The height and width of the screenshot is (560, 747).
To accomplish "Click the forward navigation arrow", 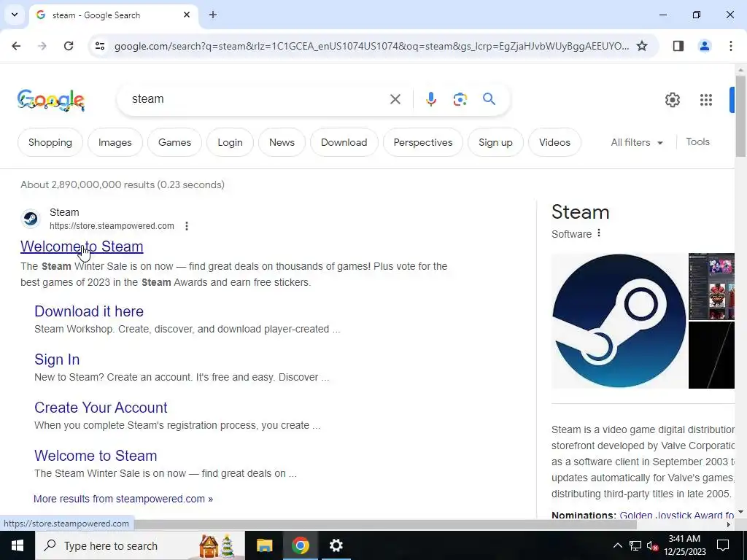I will 42,46.
